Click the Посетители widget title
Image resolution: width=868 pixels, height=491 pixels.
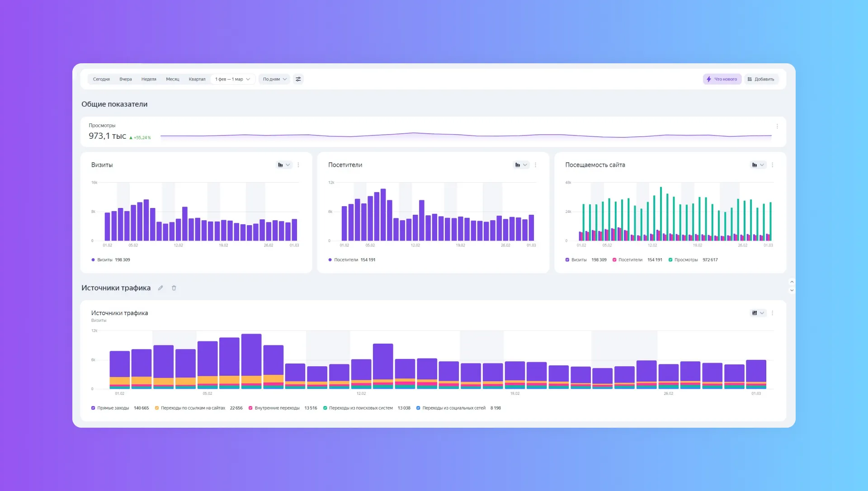click(x=345, y=165)
